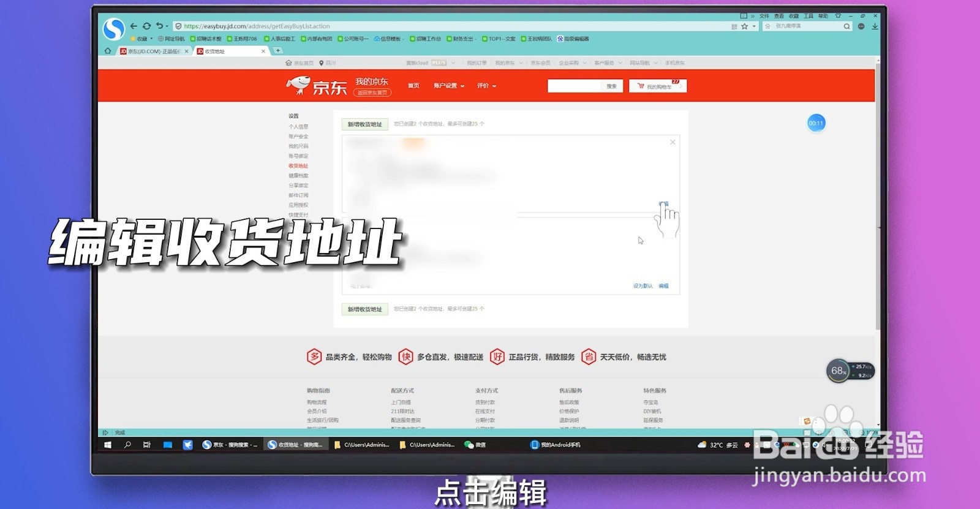This screenshot has width=980, height=509.
Task: Click the magnifier in the browser search box
Action: [x=846, y=26]
